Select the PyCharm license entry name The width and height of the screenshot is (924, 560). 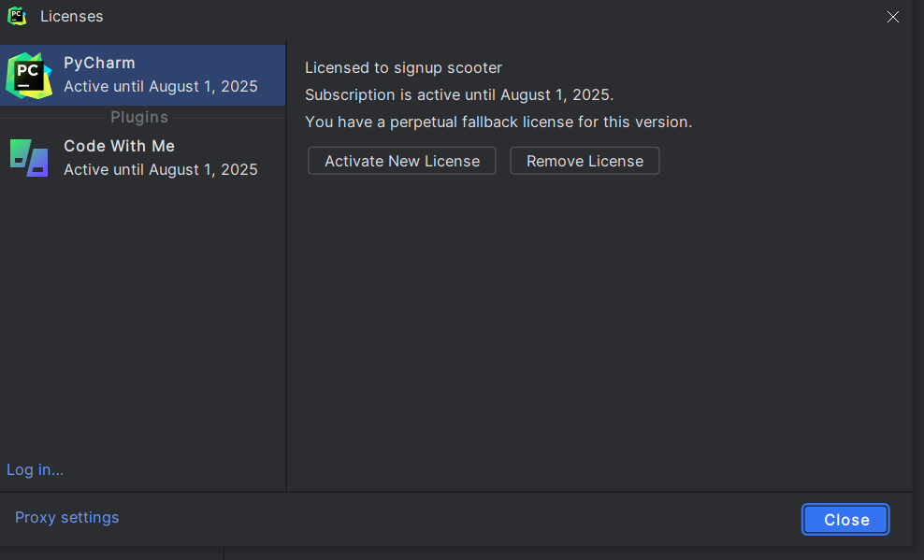pos(99,64)
